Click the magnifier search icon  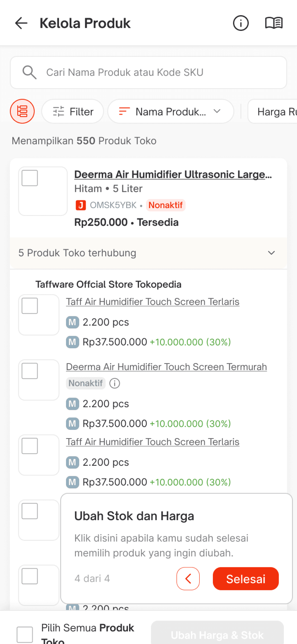[29, 72]
